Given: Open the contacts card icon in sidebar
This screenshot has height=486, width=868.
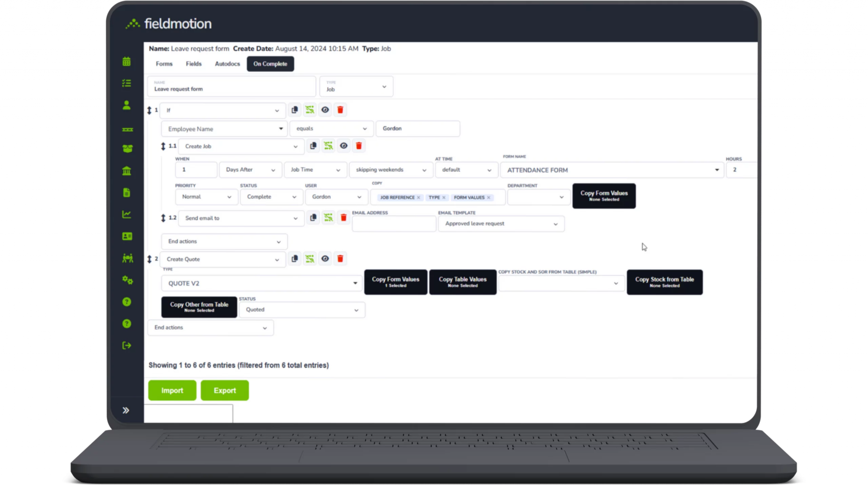Looking at the screenshot, I should 126,236.
